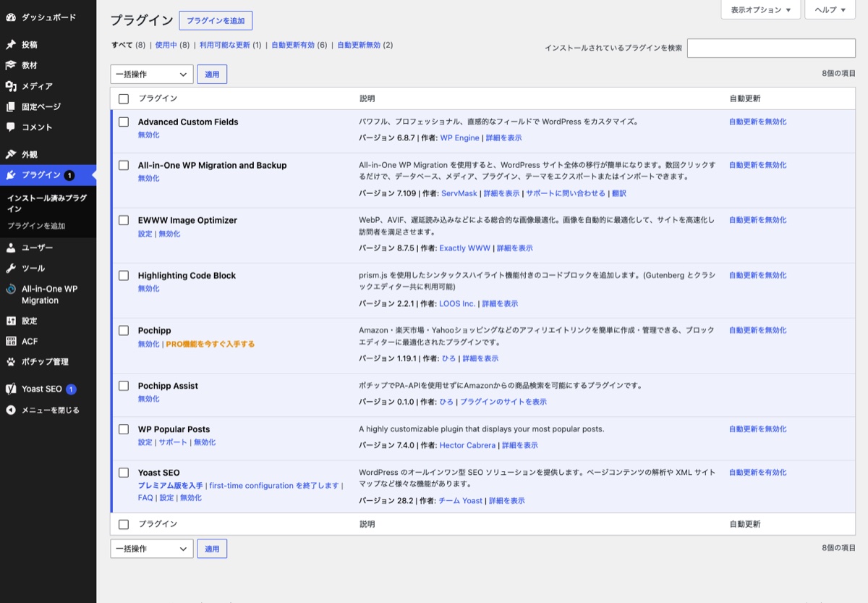The height and width of the screenshot is (603, 868).
Task: Open the top 一括操作 bulk action dropdown
Action: click(152, 74)
